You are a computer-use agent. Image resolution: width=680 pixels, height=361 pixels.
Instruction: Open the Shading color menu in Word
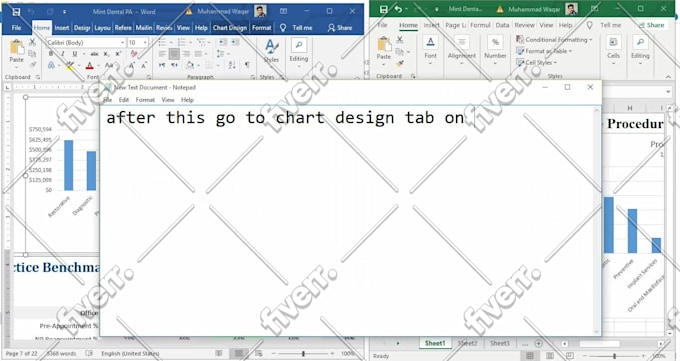click(x=190, y=65)
